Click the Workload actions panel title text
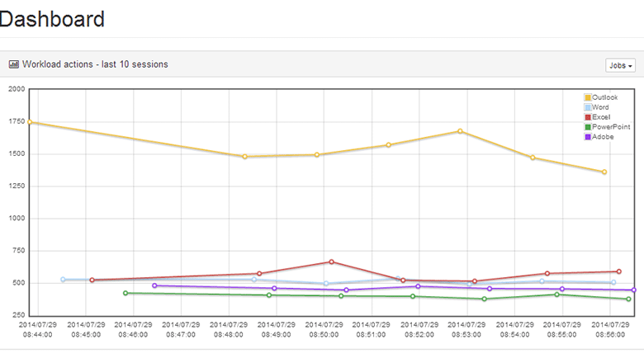 (x=95, y=64)
